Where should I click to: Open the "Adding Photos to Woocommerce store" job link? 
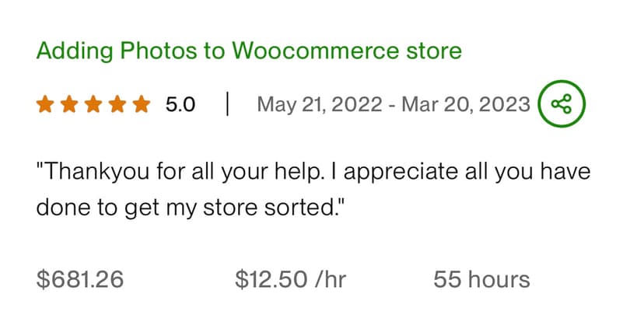point(249,52)
